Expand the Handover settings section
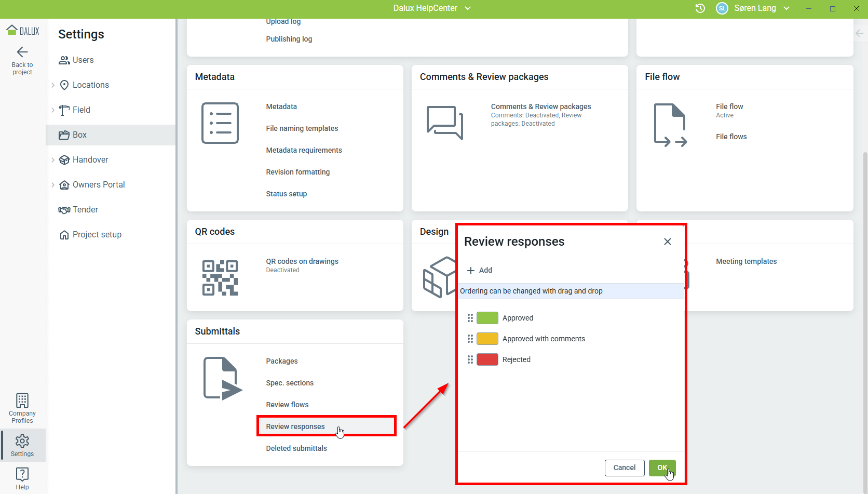The width and height of the screenshot is (868, 494). [53, 160]
